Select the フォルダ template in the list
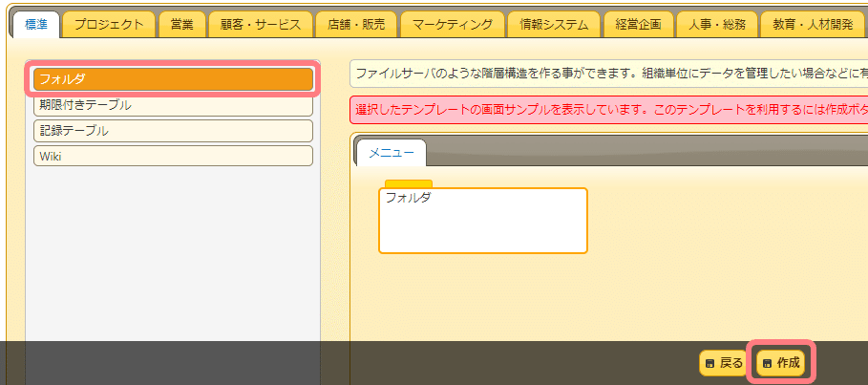 [173, 79]
